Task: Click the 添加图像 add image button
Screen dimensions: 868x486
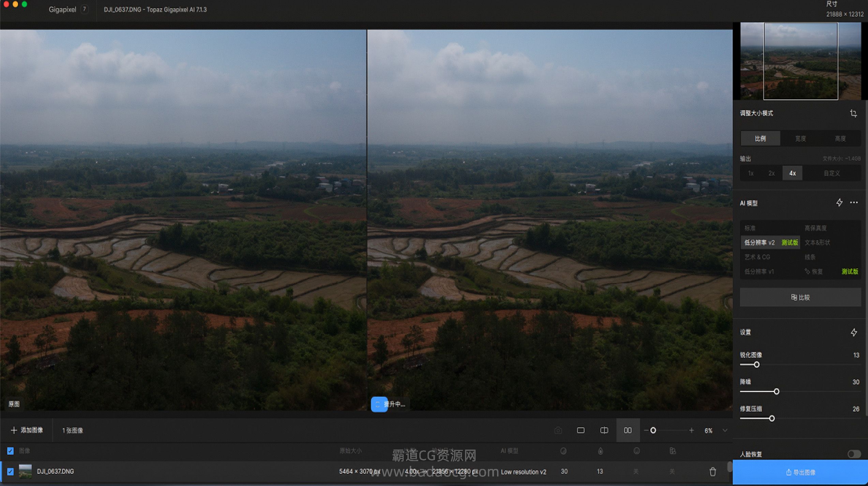Action: click(x=27, y=430)
